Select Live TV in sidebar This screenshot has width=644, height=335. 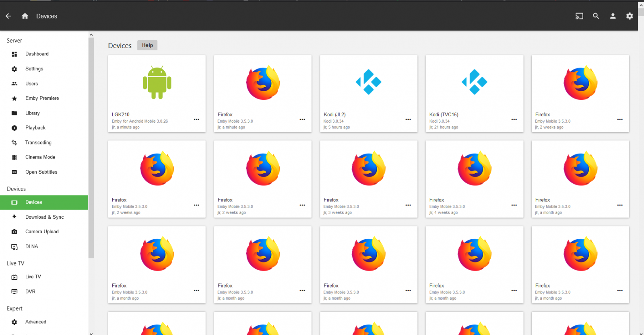point(33,277)
